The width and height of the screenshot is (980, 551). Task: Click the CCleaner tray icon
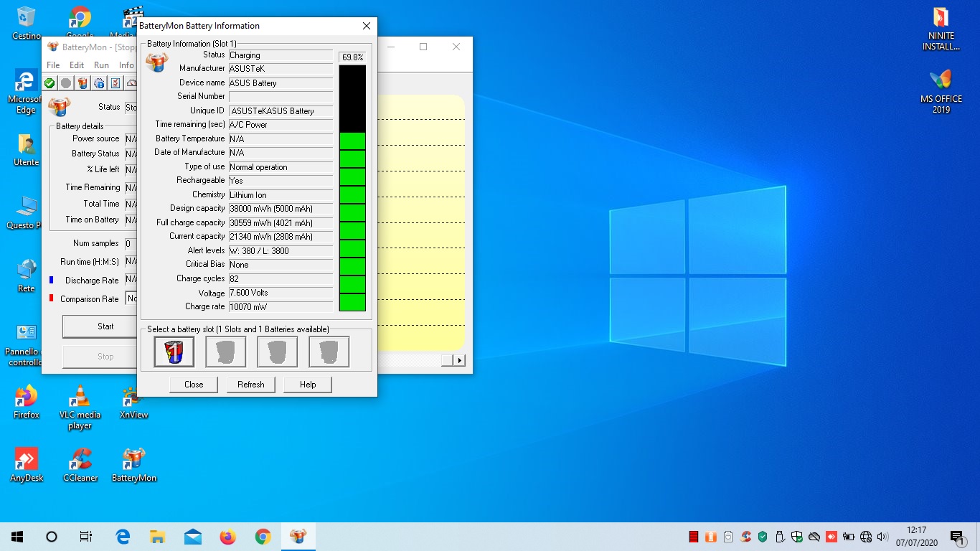pos(745,537)
